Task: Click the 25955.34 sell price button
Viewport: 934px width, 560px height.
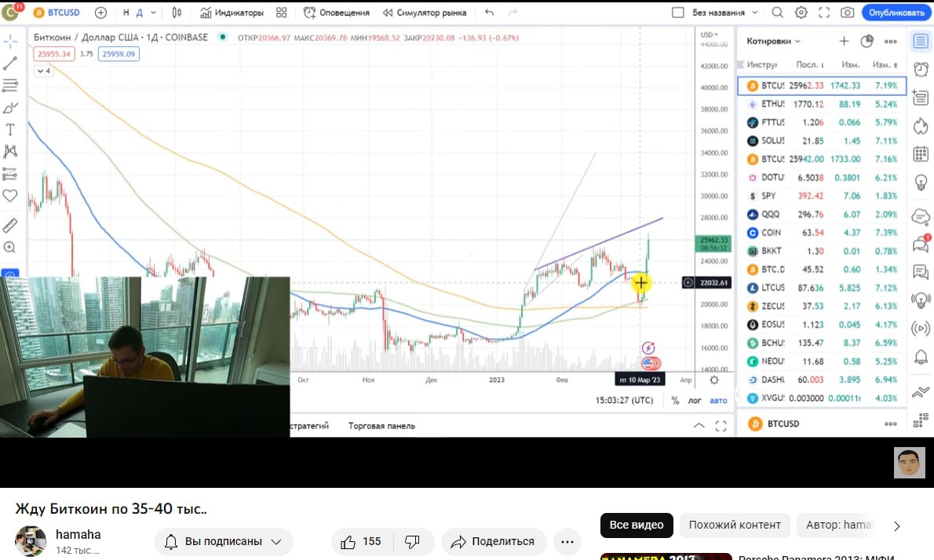Action: tap(54, 53)
